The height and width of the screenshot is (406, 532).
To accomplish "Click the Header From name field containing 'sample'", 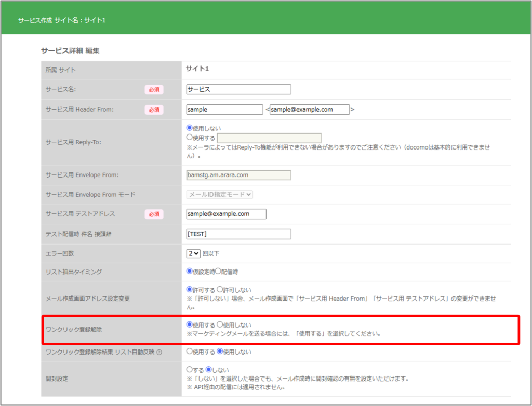I will pyautogui.click(x=224, y=110).
